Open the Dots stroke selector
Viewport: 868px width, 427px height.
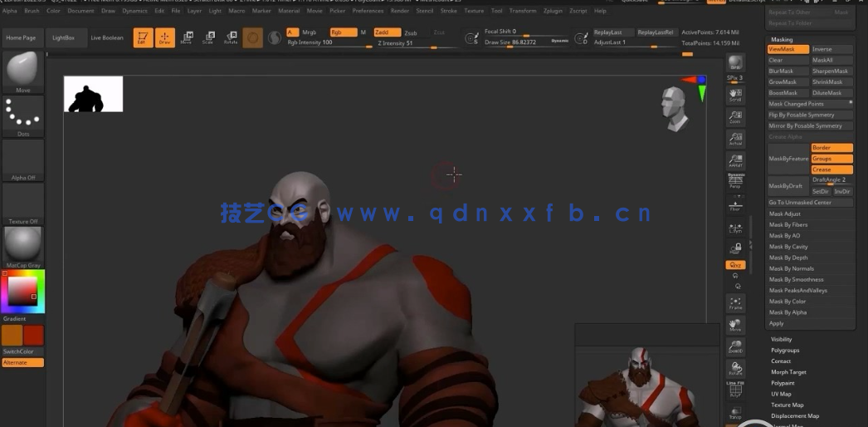click(22, 115)
